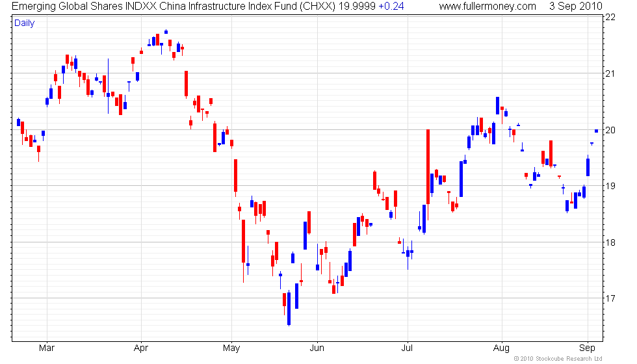Click the price change value +0.24
The height and width of the screenshot is (364, 637).
(391, 6)
